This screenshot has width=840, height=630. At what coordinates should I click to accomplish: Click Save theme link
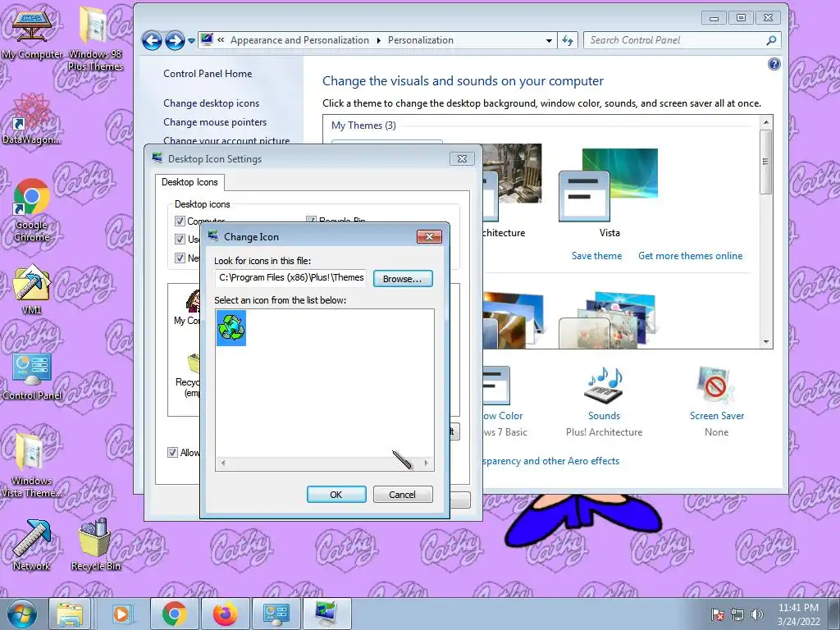point(597,256)
